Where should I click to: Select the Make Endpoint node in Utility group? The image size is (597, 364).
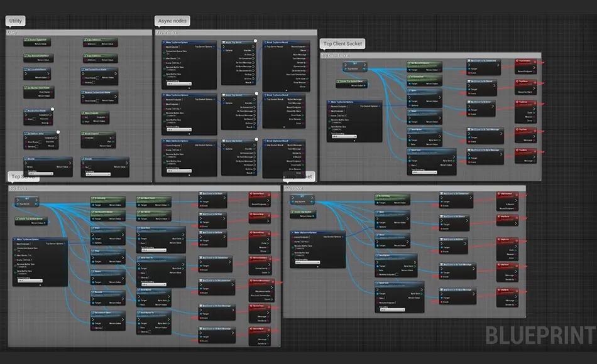click(x=95, y=117)
